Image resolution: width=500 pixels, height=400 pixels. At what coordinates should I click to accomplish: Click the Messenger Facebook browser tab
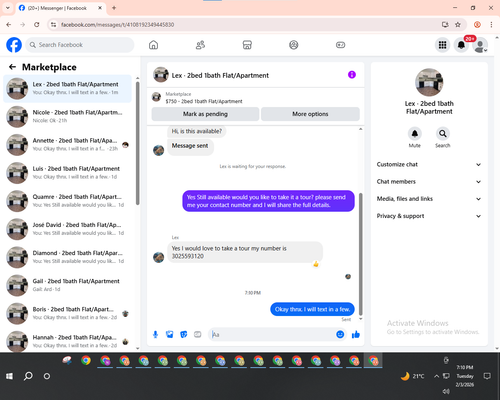(x=60, y=8)
